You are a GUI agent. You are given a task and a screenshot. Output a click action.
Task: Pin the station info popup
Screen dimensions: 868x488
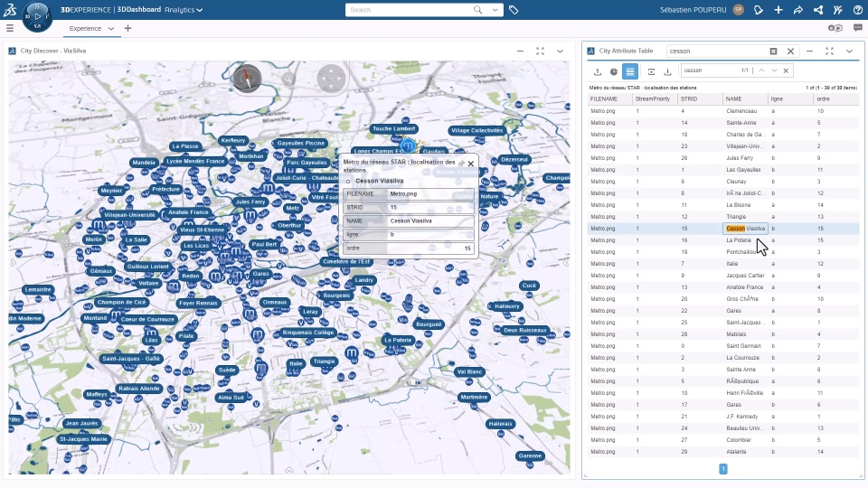(x=461, y=164)
